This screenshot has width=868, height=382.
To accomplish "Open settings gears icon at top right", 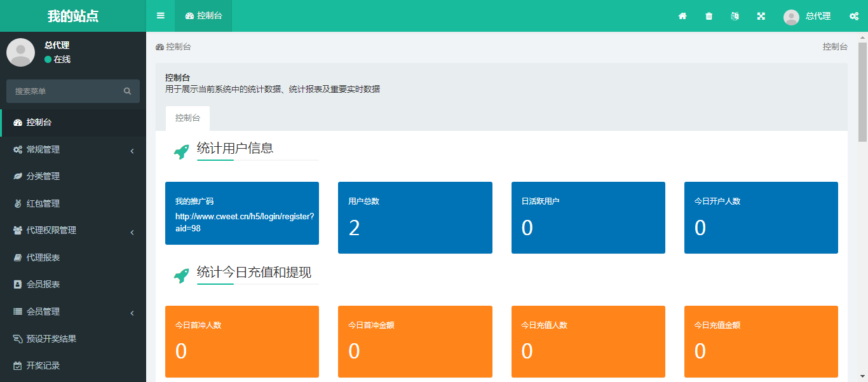I will [854, 16].
